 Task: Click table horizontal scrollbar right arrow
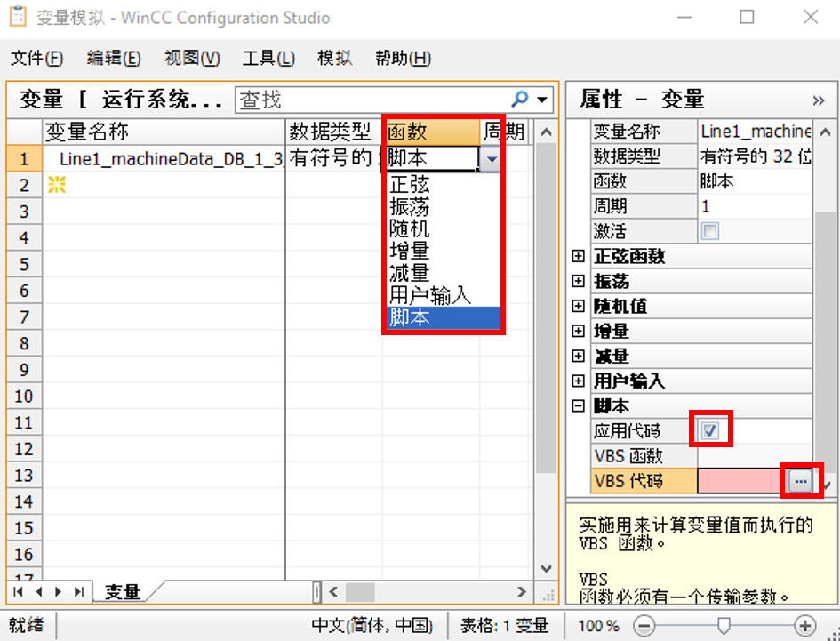coord(521,592)
